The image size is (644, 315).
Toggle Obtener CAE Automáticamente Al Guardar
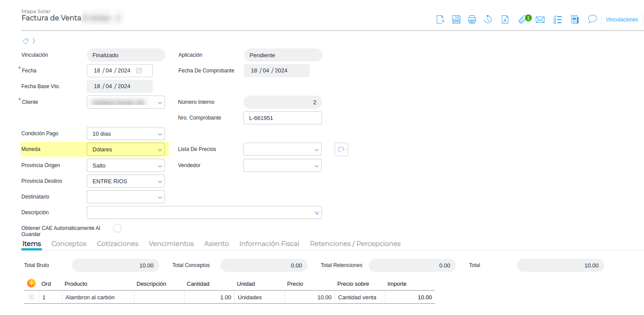click(117, 228)
